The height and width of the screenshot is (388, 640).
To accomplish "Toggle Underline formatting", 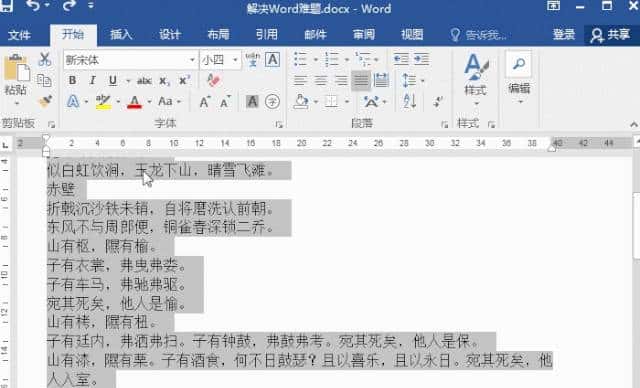I will pos(113,80).
